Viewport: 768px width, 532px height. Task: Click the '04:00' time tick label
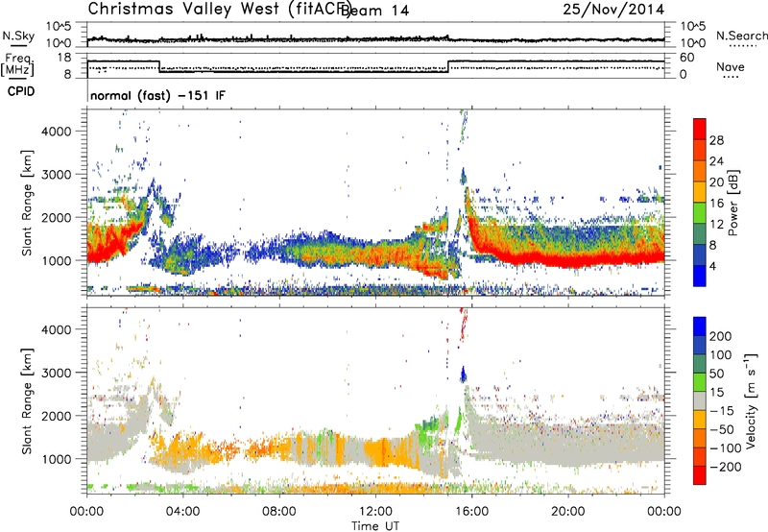182,512
